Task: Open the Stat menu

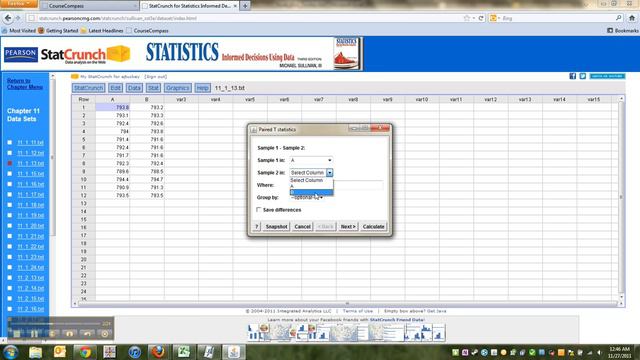Action: [x=153, y=88]
